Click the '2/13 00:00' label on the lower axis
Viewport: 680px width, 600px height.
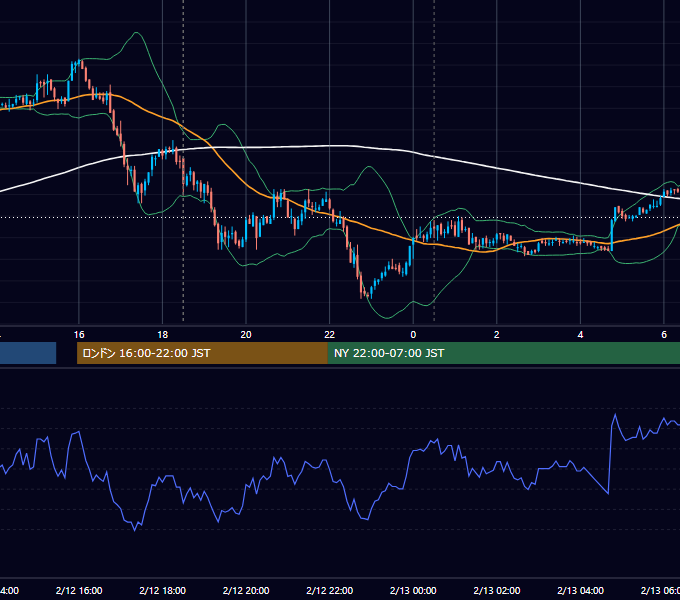tap(413, 590)
